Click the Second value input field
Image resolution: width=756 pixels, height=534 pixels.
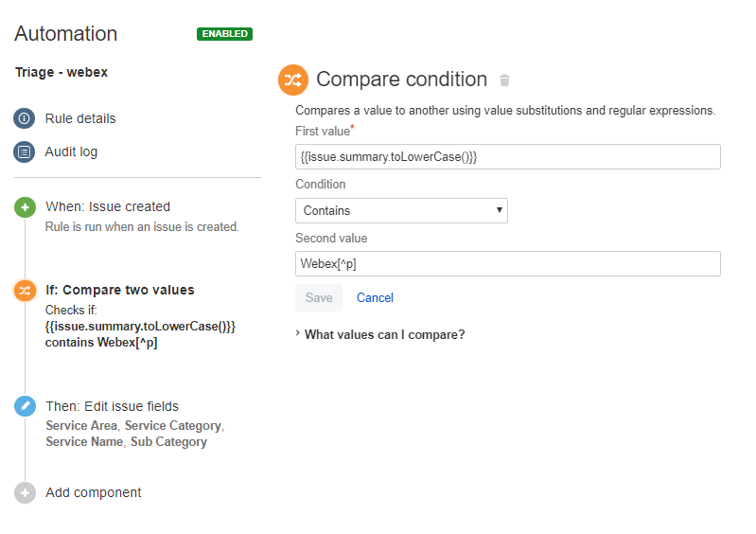point(507,263)
